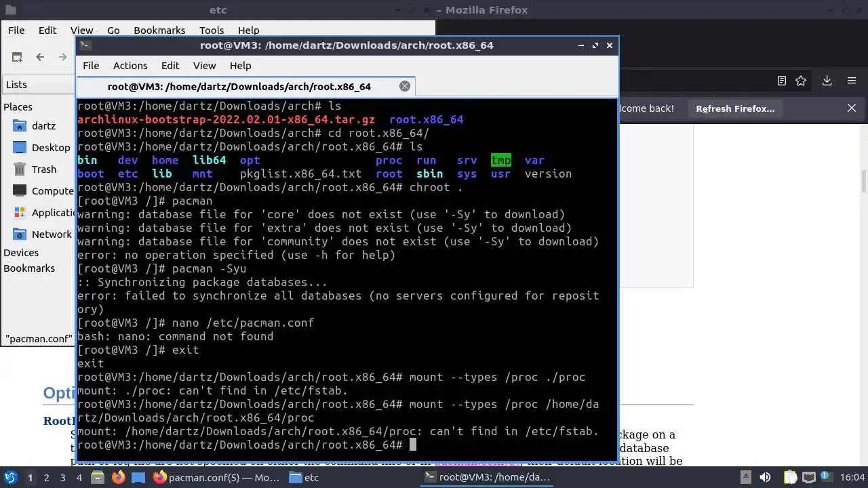Open the file manager Edit menu

47,30
